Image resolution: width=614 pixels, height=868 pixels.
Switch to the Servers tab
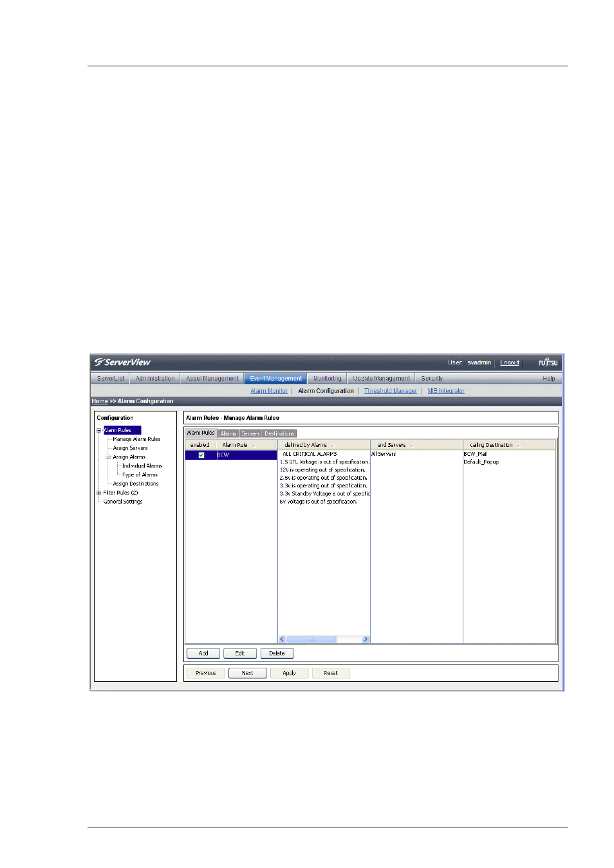pyautogui.click(x=250, y=433)
